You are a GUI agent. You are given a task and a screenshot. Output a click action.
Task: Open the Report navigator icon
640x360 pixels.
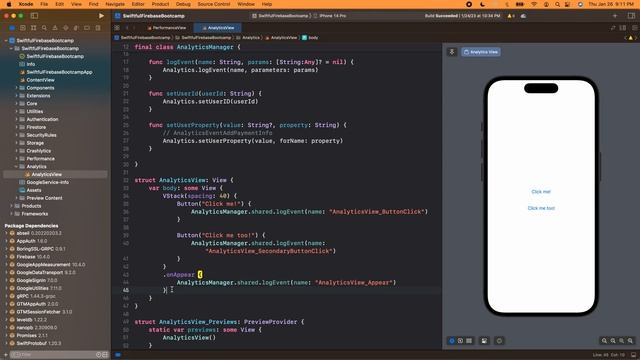pyautogui.click(x=98, y=28)
